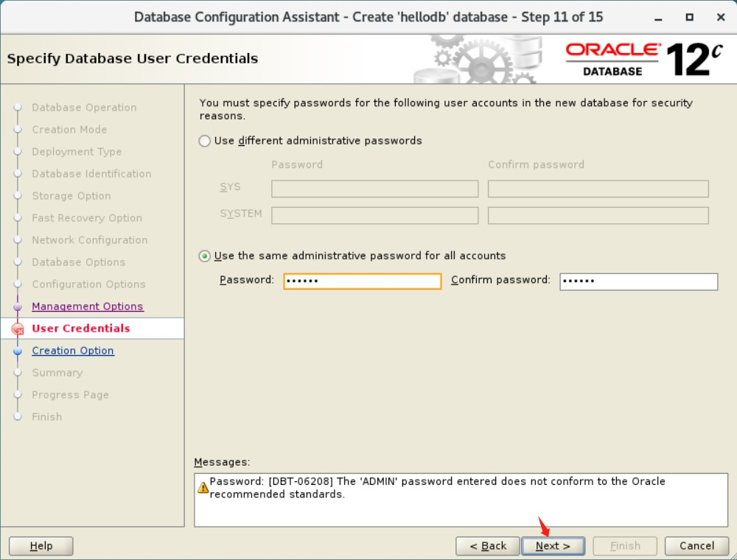Click the DBT-06208 password warning message
Image resolution: width=737 pixels, height=560 pixels.
click(x=437, y=488)
